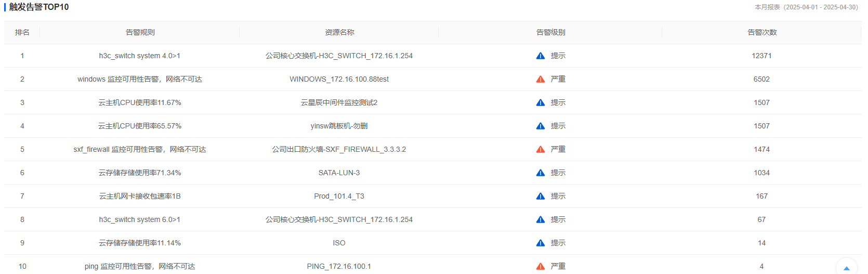The image size is (868, 274).
Task: Click alarm count 67
Action: click(x=762, y=219)
